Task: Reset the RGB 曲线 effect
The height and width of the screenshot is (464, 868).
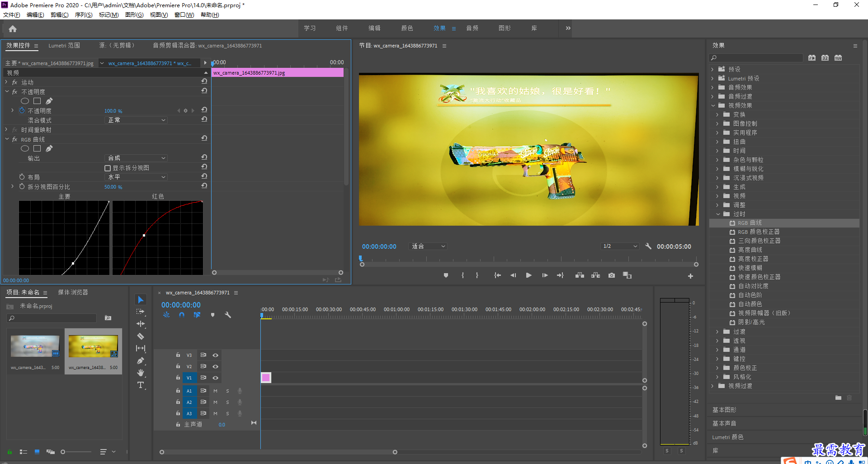Action: click(x=204, y=138)
